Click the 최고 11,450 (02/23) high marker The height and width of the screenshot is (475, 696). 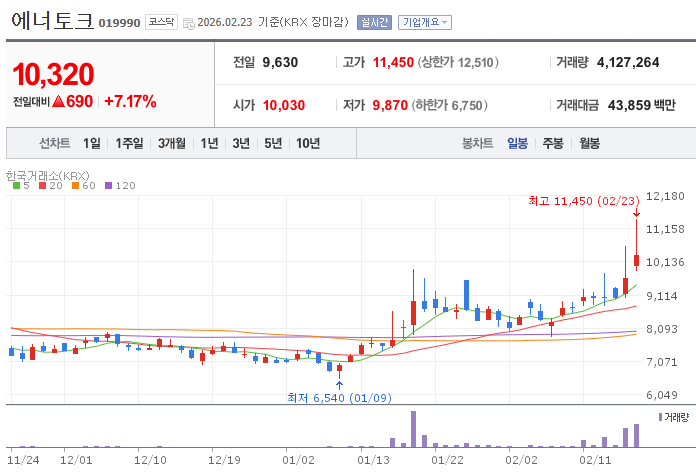(584, 201)
